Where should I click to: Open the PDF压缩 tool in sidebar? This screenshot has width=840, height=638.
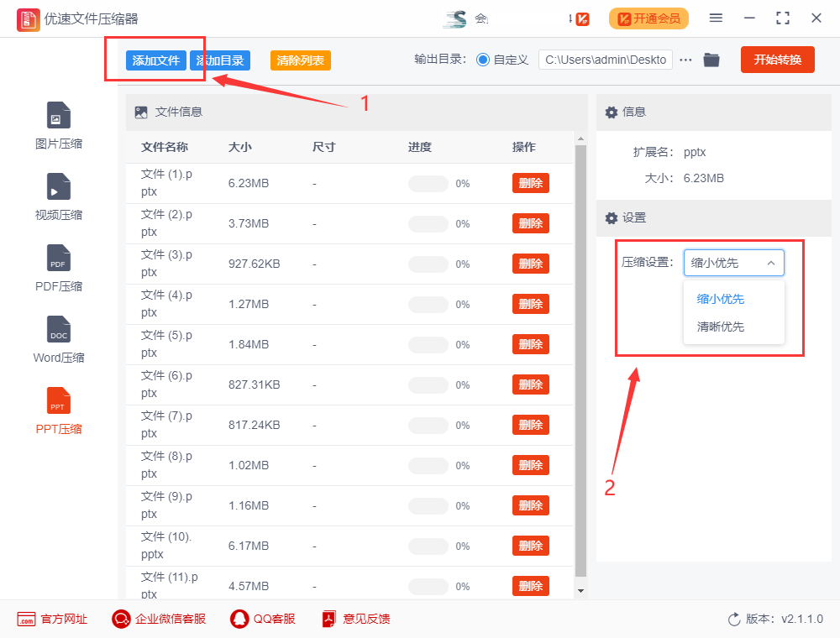[x=59, y=268]
